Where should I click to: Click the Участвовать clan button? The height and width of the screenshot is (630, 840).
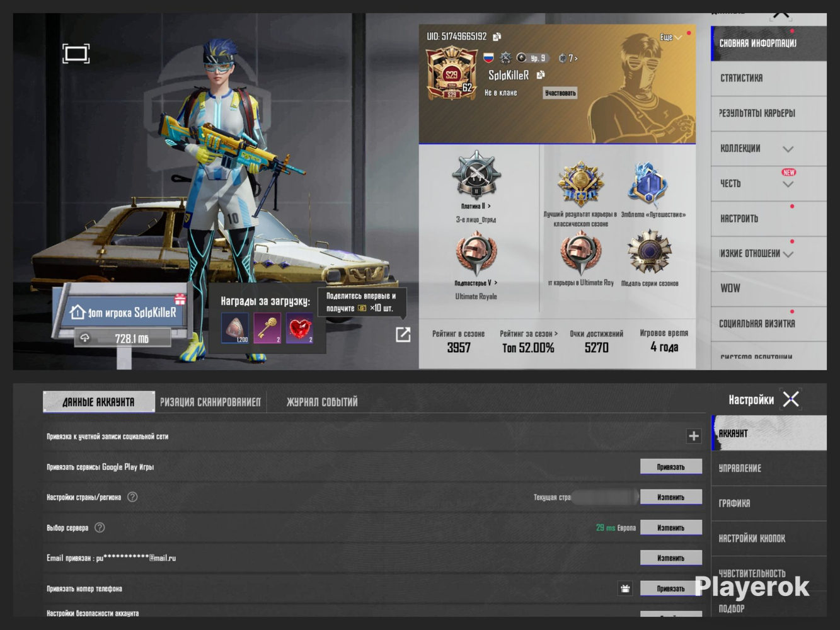point(560,93)
